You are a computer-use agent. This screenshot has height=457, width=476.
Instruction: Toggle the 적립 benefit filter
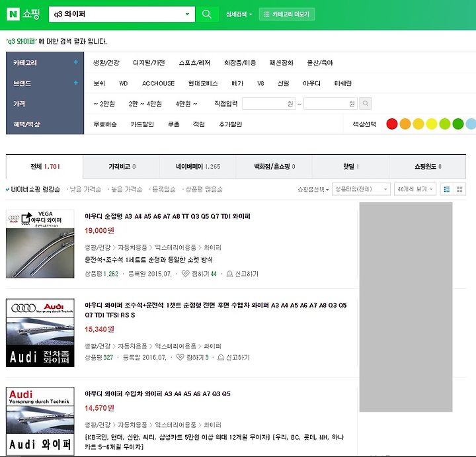(199, 124)
